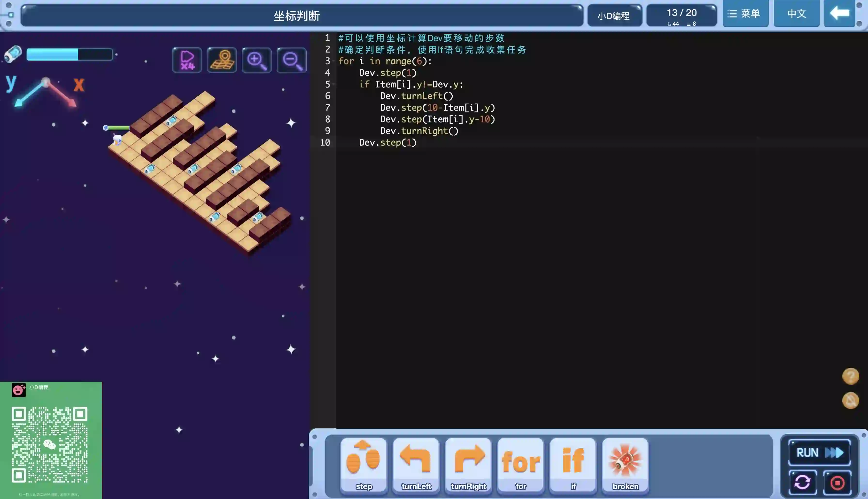This screenshot has width=868, height=499.
Task: Switch language with the 中文 button
Action: 796,14
